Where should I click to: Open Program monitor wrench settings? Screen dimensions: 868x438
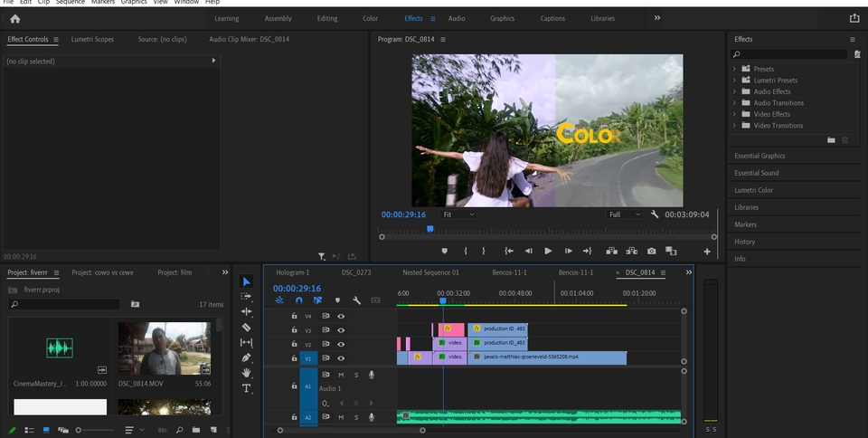point(655,214)
